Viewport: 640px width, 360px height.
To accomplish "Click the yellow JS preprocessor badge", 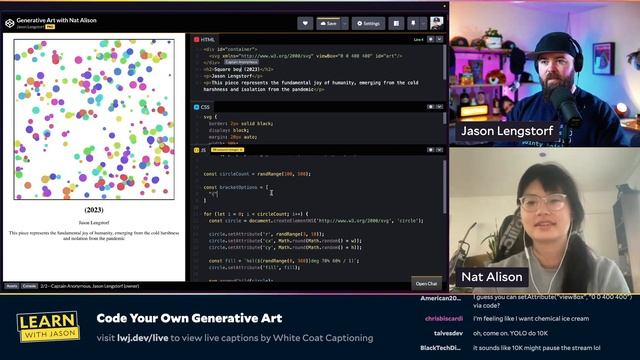I will (x=227, y=150).
